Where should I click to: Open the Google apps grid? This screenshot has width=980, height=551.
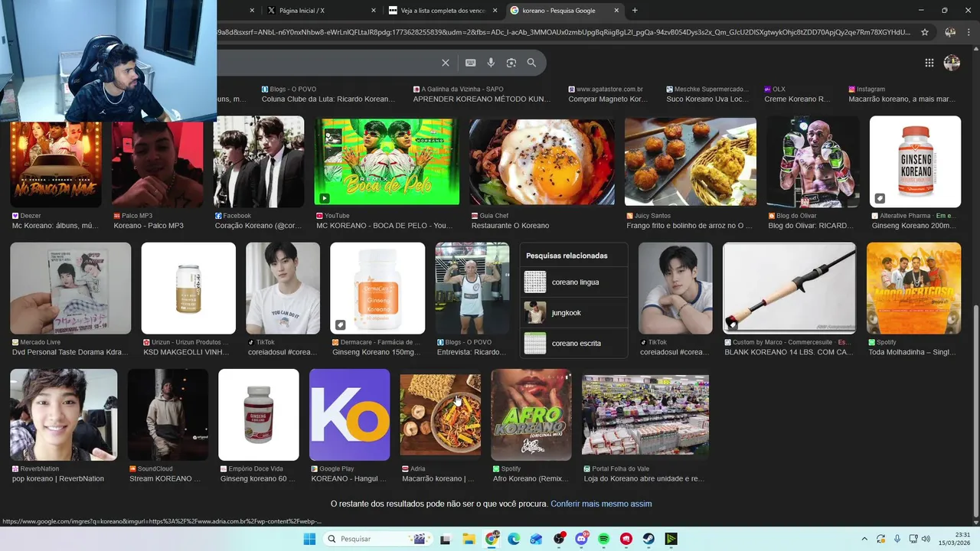[929, 63]
